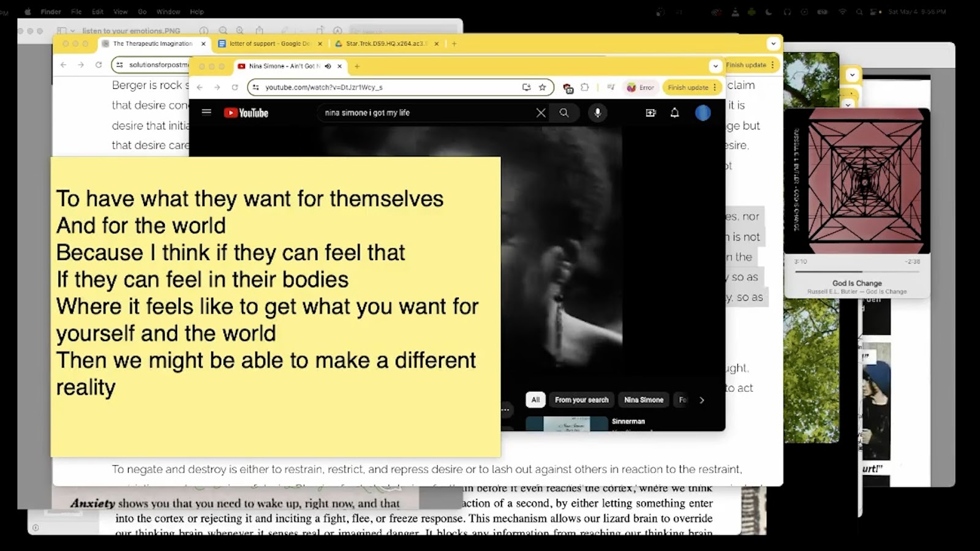Switch to The Therapeutic Imagination tab
The height and width of the screenshot is (551, 980).
(x=153, y=43)
